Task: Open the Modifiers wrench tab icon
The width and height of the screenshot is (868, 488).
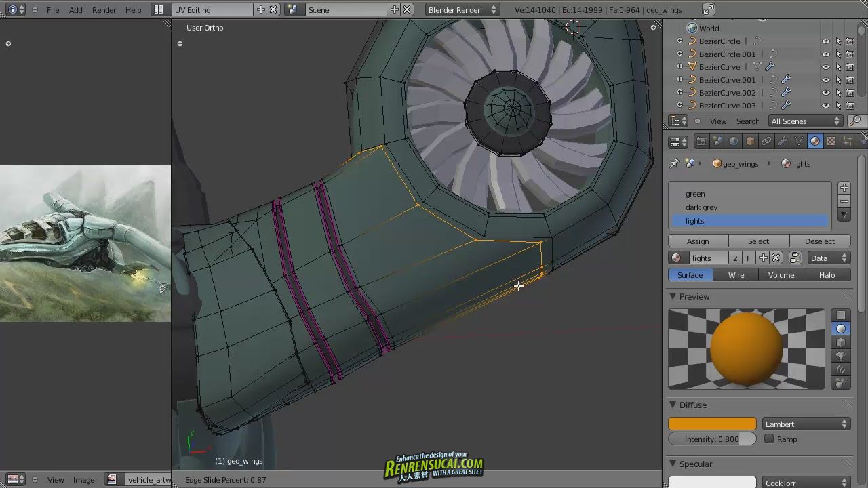Action: click(783, 141)
